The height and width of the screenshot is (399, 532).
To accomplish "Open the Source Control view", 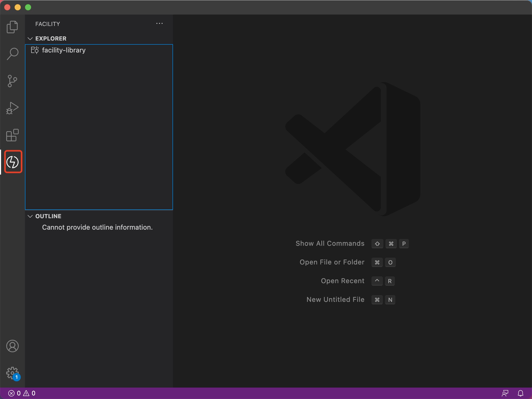I will [x=12, y=81].
